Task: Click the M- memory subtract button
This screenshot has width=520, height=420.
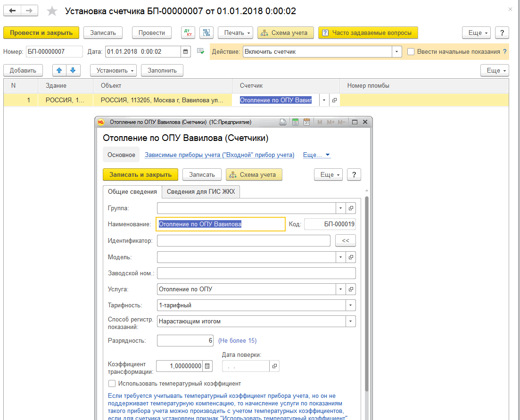Action: (x=341, y=122)
